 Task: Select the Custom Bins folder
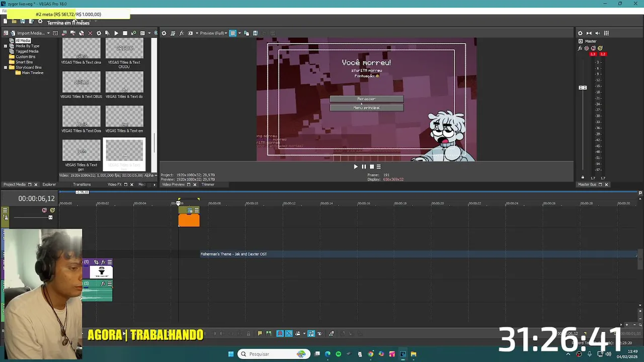25,57
